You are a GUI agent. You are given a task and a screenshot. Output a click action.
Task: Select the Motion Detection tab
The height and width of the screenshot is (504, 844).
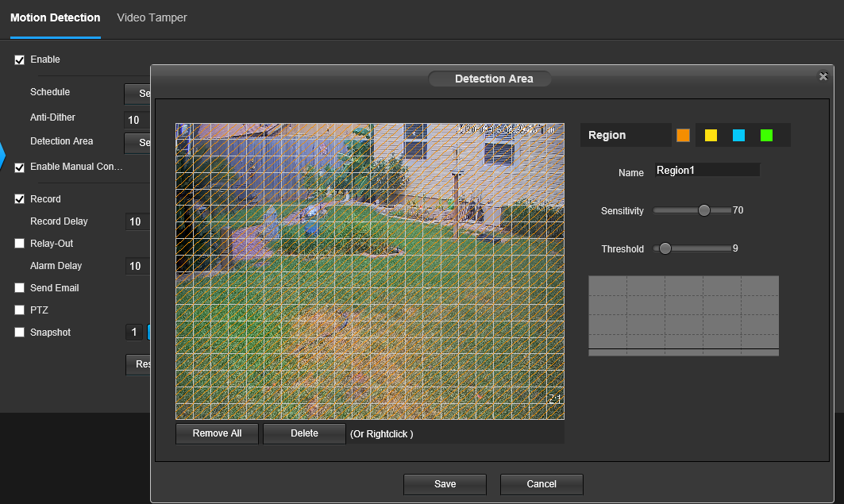(x=56, y=17)
